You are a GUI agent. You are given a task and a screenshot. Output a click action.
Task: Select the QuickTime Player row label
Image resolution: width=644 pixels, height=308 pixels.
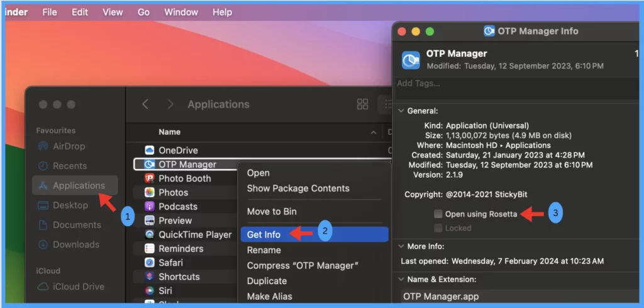tap(195, 235)
